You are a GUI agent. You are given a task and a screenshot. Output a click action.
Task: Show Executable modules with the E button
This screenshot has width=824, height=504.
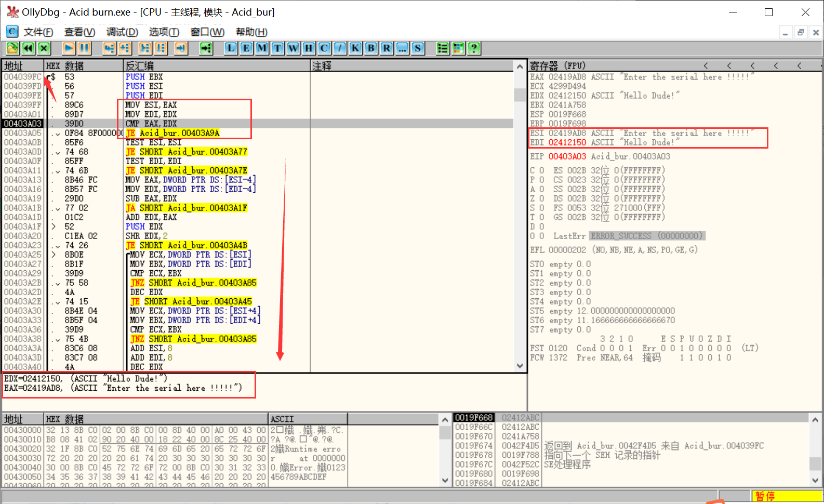(x=246, y=48)
